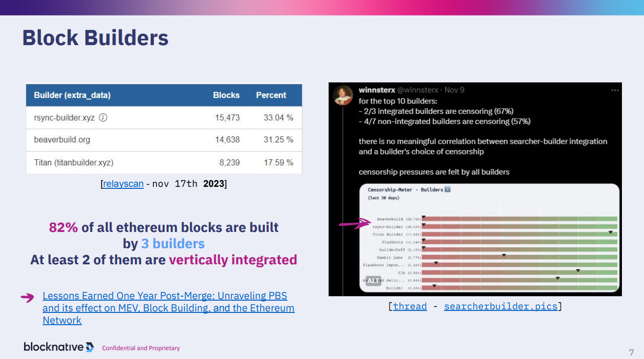Click the Titan Builder censorship meter marker

click(x=611, y=232)
